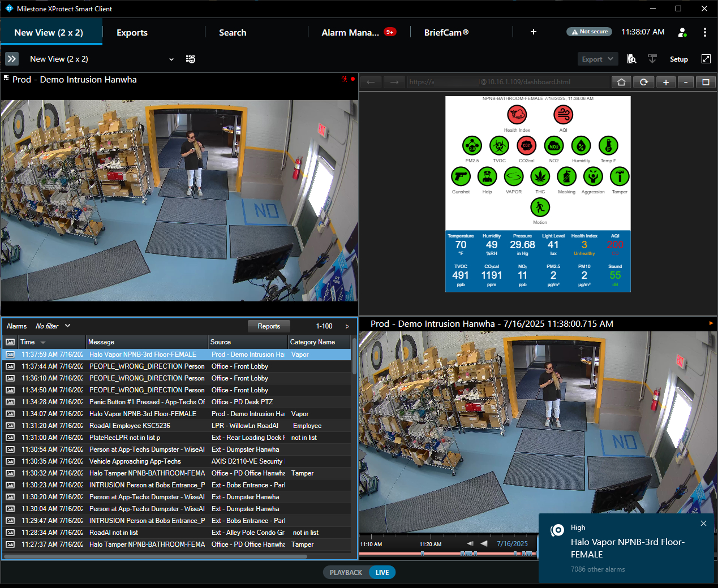The height and width of the screenshot is (588, 718).
Task: Click the Source column header
Action: pos(248,342)
